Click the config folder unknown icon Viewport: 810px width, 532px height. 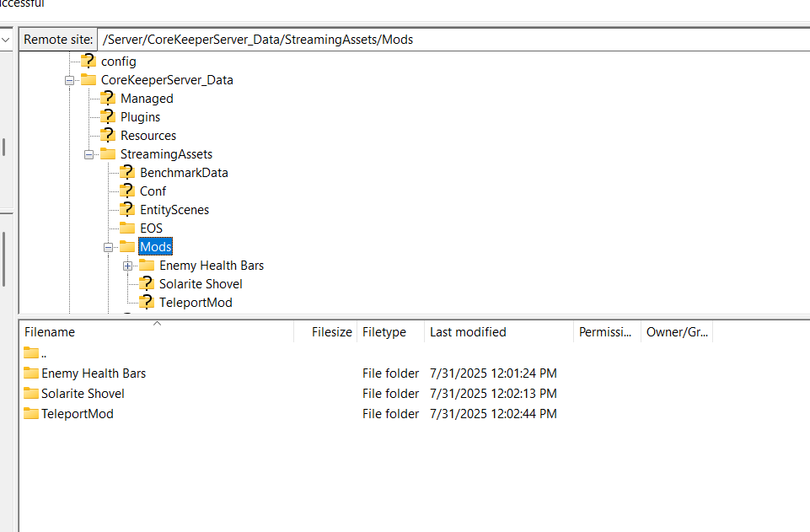(x=89, y=61)
